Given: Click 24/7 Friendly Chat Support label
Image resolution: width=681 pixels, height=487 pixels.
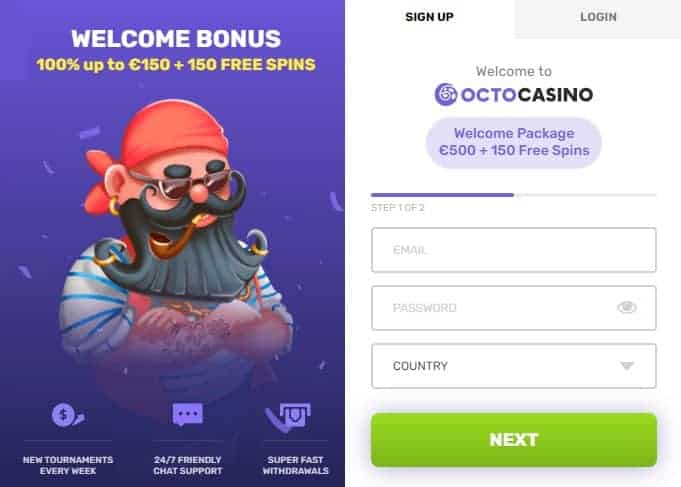Looking at the screenshot, I should tap(188, 465).
